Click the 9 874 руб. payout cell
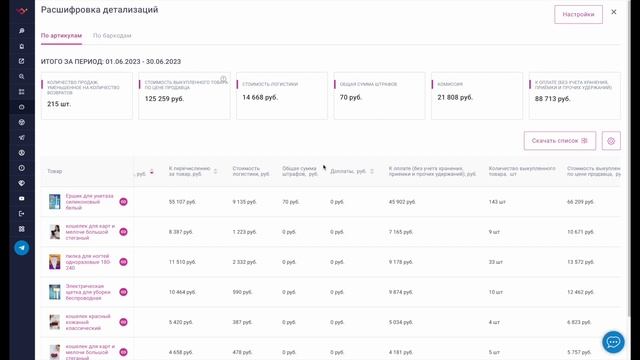640x360 pixels. 401,292
